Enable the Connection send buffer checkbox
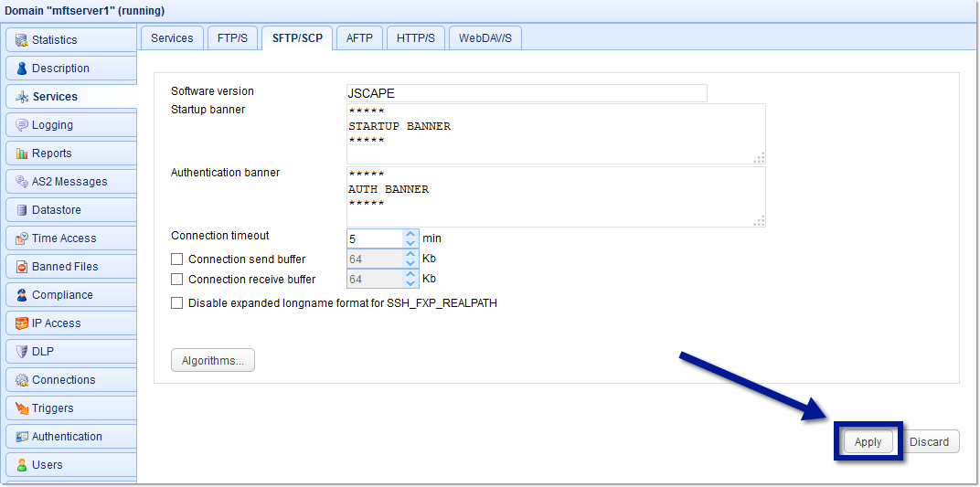The image size is (980, 487). [x=177, y=259]
